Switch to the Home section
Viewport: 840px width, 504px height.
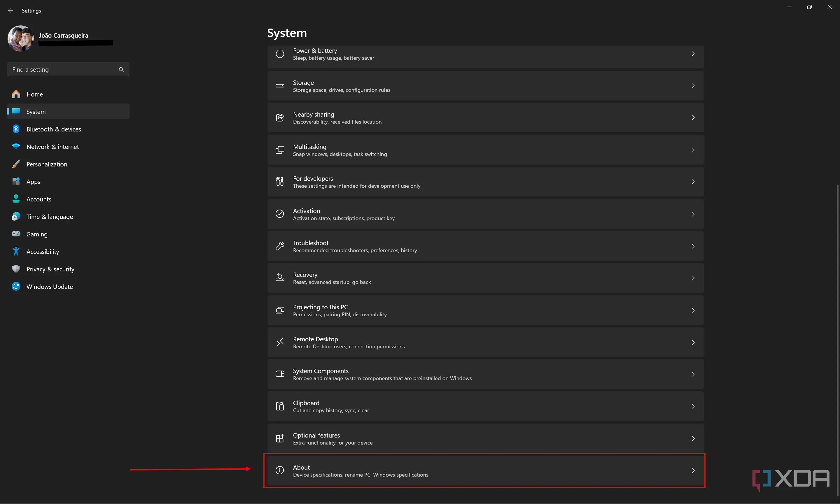coord(34,94)
